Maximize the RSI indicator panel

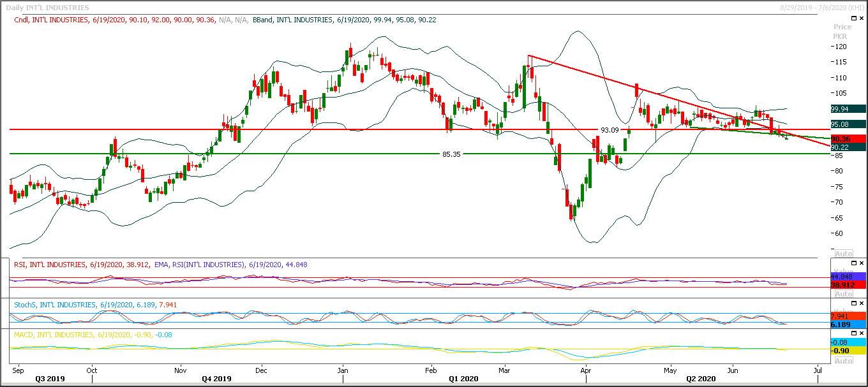coord(853,262)
